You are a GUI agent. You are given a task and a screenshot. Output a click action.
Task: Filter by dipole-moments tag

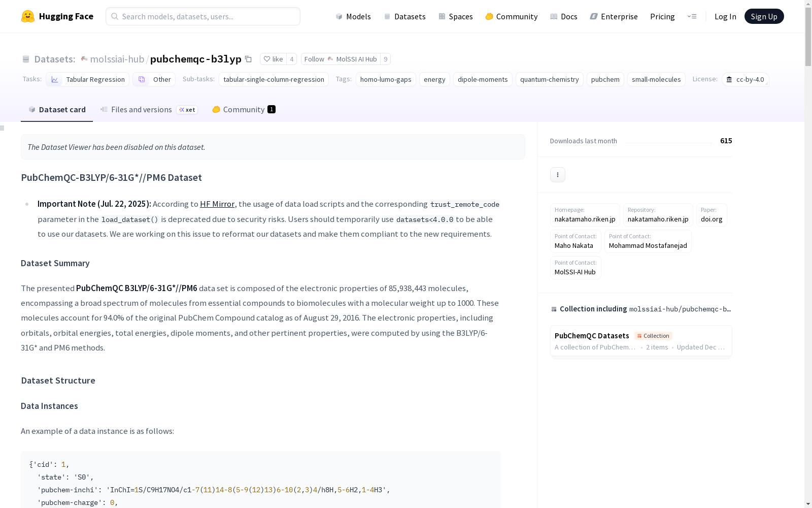pyautogui.click(x=483, y=79)
